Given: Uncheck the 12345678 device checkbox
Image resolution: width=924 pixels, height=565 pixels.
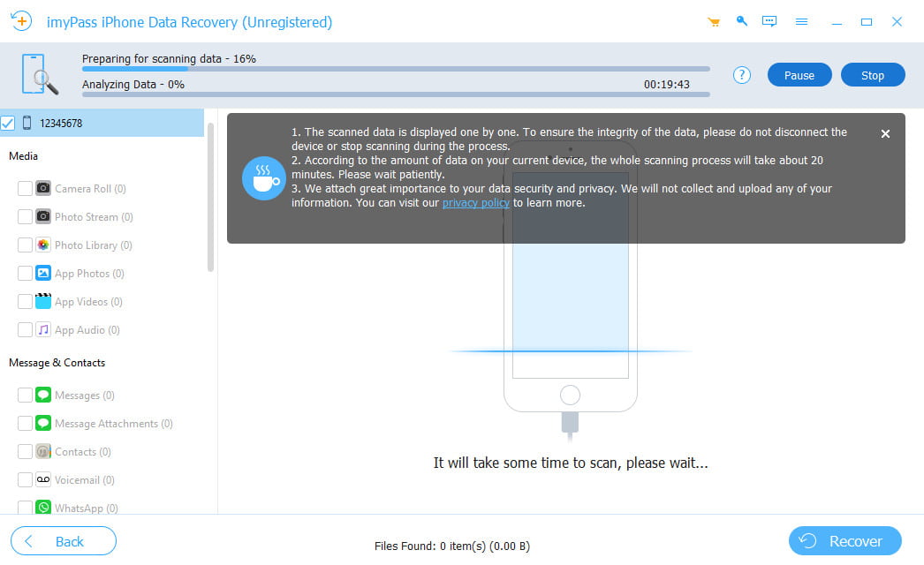Looking at the screenshot, I should [x=8, y=123].
